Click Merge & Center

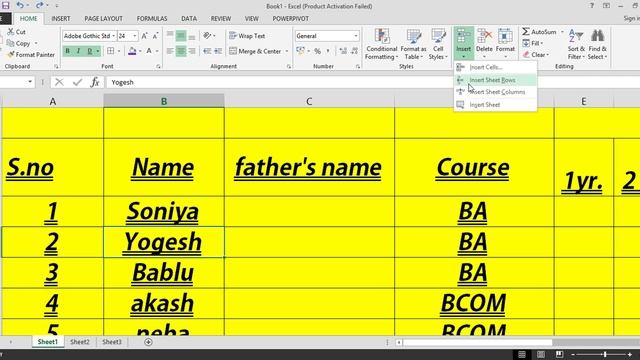[x=255, y=51]
